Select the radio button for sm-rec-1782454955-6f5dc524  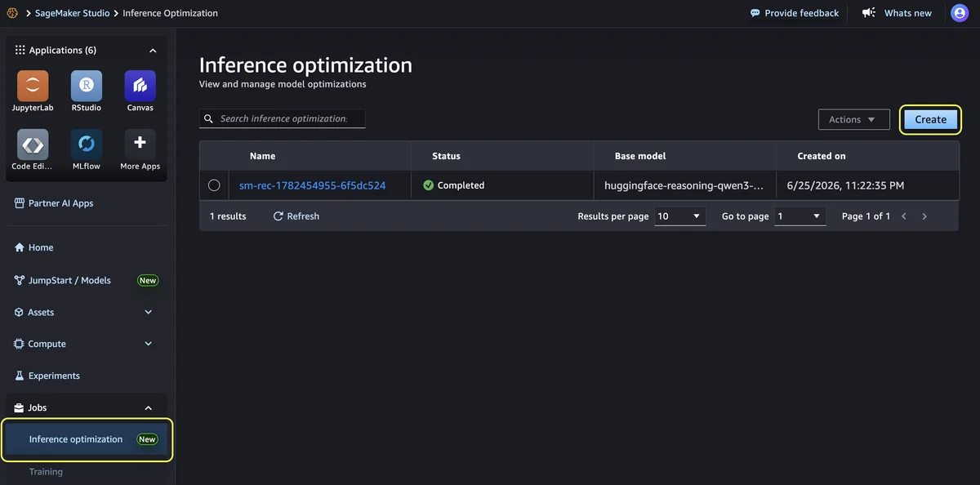point(214,185)
